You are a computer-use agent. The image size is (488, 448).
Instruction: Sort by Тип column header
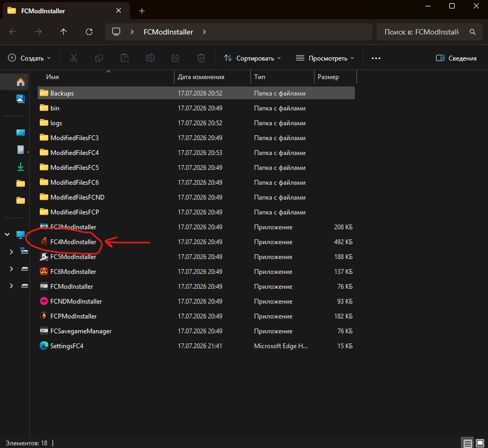[x=282, y=76]
